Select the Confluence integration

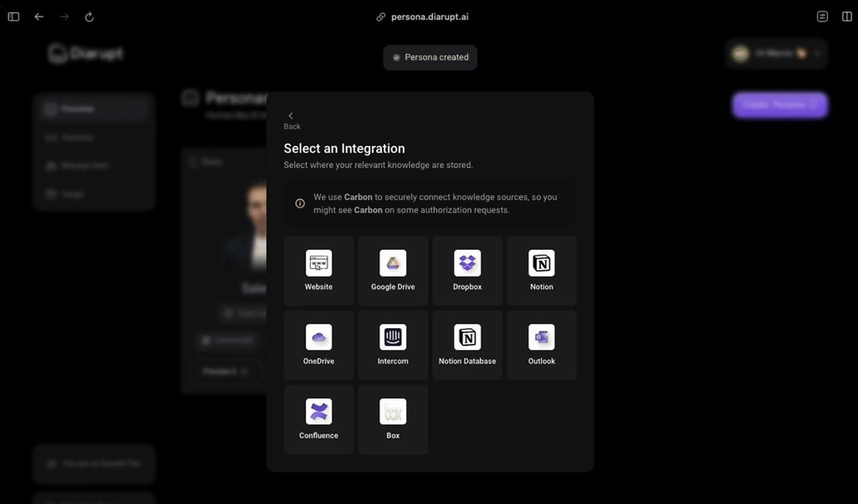[318, 420]
